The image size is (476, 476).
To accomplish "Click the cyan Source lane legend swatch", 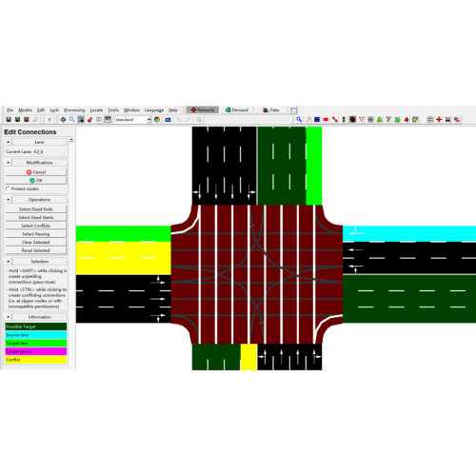I will [x=36, y=335].
